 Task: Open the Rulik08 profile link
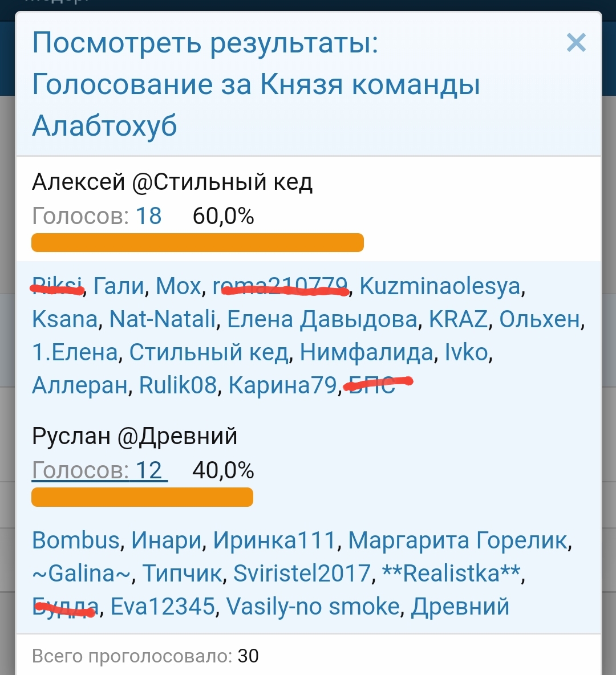[178, 386]
